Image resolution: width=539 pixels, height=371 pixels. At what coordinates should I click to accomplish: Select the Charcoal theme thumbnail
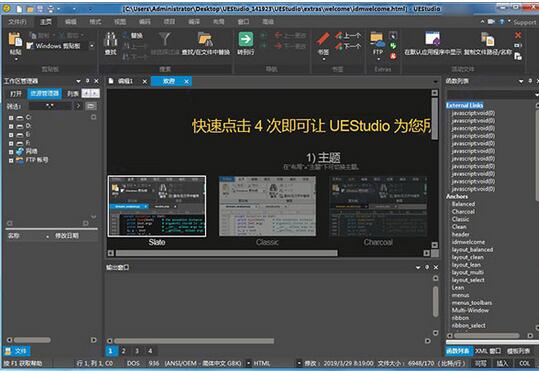click(x=378, y=206)
